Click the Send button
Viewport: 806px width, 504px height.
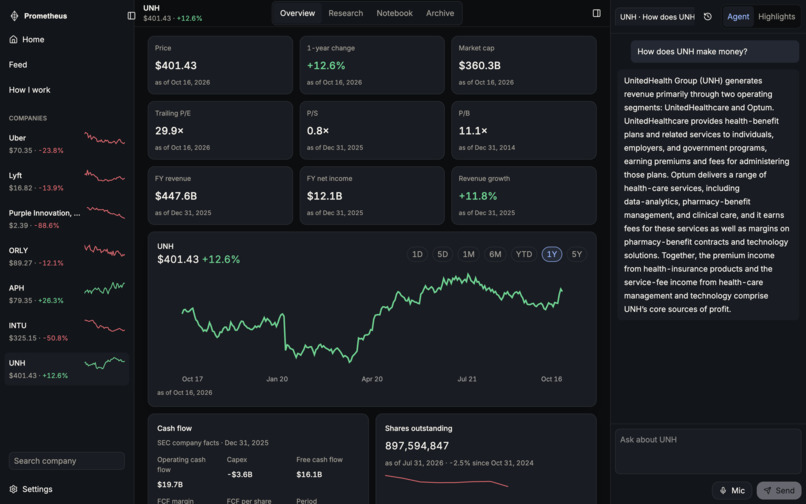779,491
